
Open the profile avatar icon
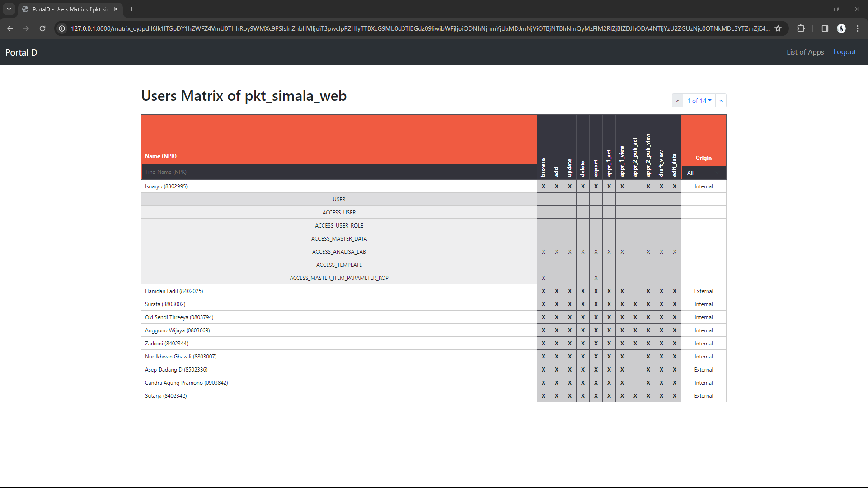(x=841, y=28)
